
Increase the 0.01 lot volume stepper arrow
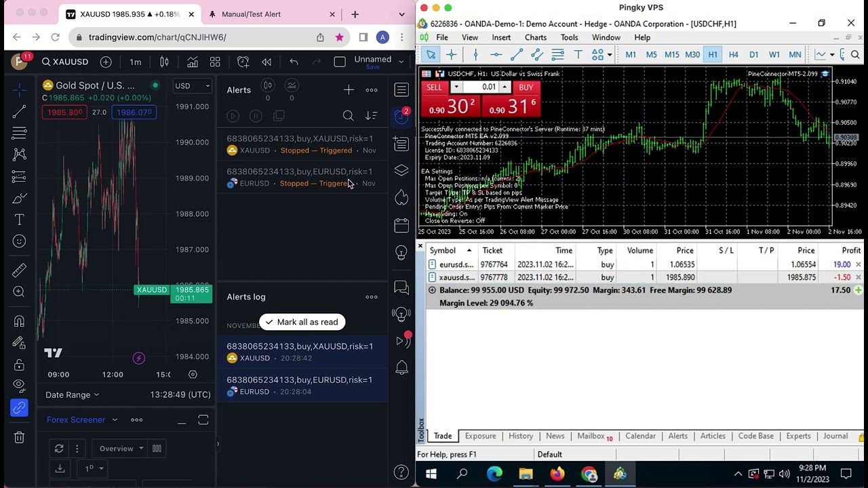[505, 87]
